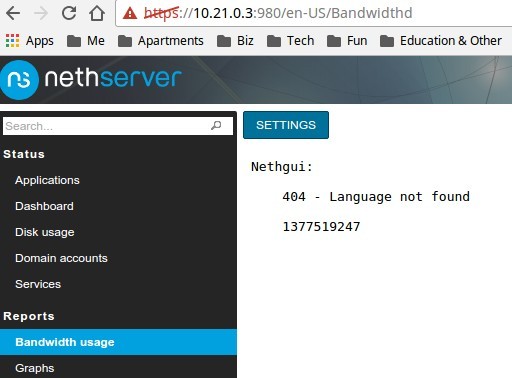This screenshot has height=378, width=512.
Task: Click the error code 1377519247
Action: coord(321,227)
